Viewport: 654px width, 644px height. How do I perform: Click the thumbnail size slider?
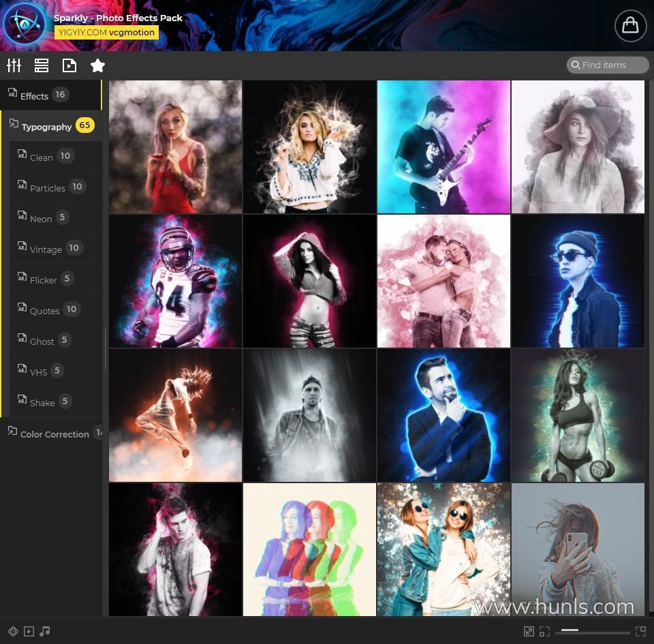tap(591, 631)
